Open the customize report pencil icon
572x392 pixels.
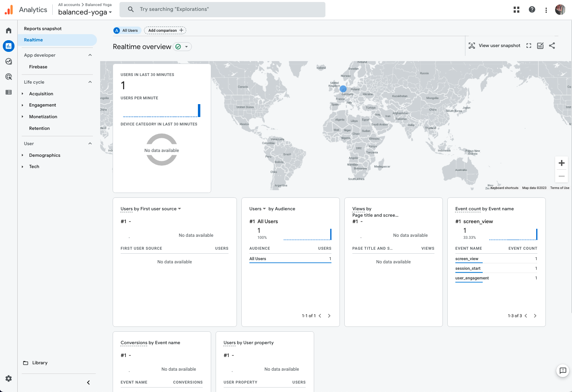pos(540,46)
